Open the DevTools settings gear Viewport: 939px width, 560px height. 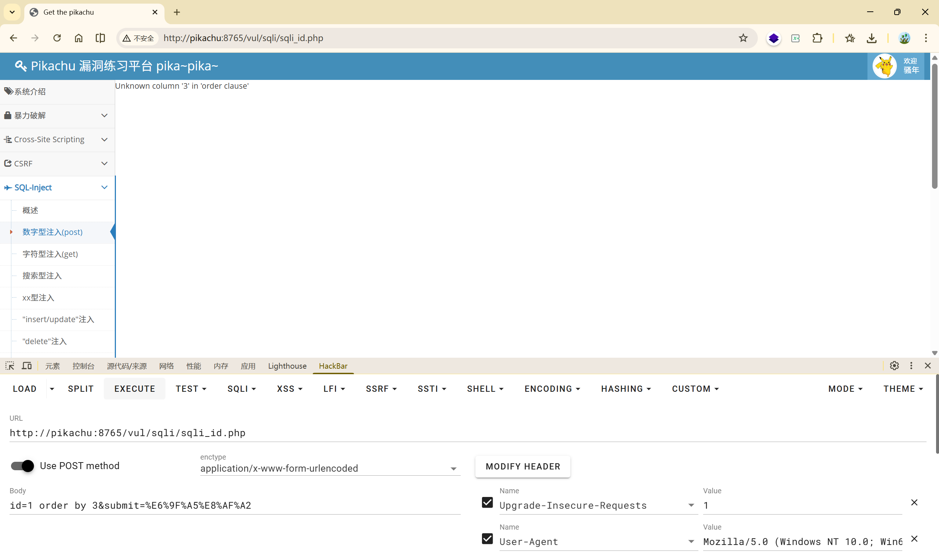pyautogui.click(x=894, y=366)
